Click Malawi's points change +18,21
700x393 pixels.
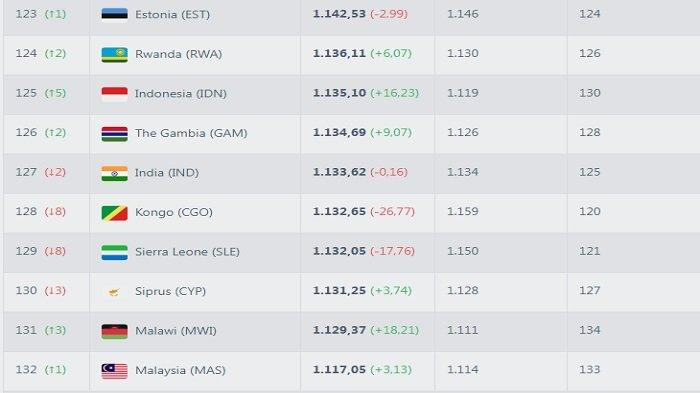coord(394,330)
